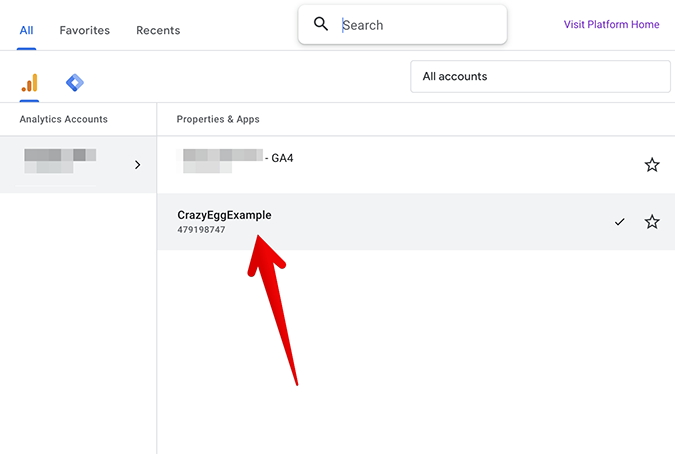Image resolution: width=675 pixels, height=454 pixels.
Task: Select the CrazyEggExample property row
Action: tap(416, 222)
